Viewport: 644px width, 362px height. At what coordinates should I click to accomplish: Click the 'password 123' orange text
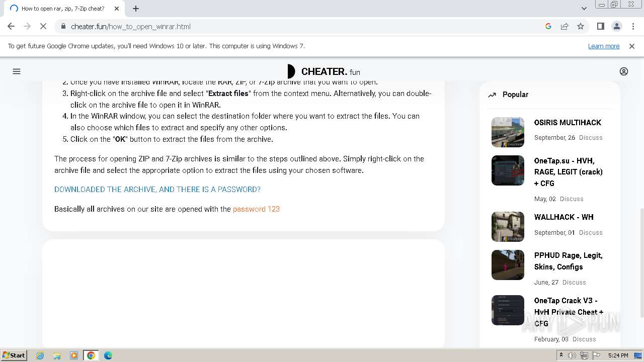(256, 209)
